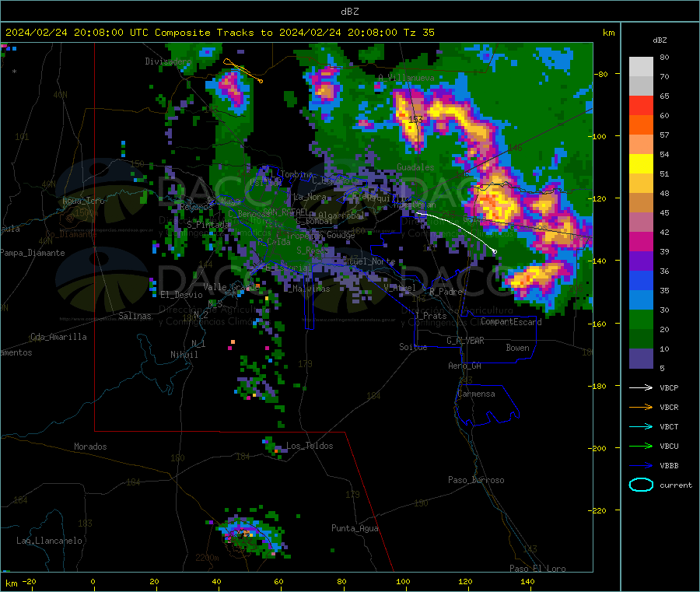Click the 'CompantEscard' map label

[511, 322]
